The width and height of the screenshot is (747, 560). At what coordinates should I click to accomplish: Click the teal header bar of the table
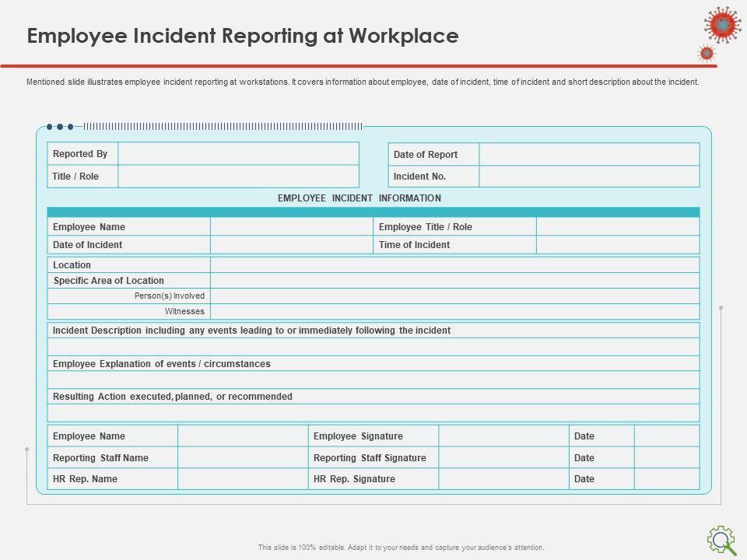click(x=373, y=212)
